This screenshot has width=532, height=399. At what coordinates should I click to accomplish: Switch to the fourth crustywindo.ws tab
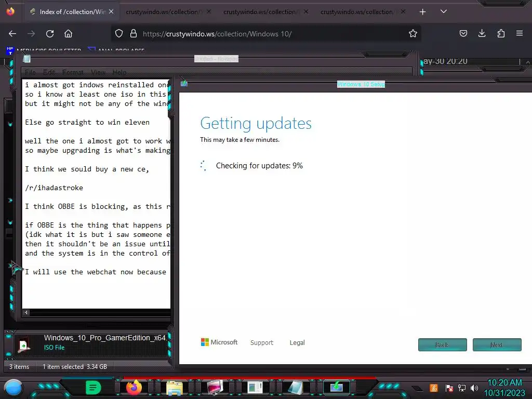363,12
